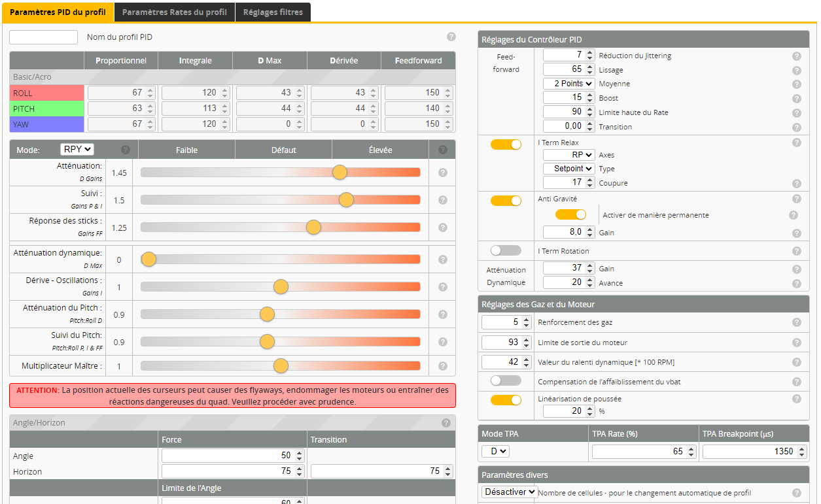Open the Mode RPY dropdown
This screenshot has height=504, width=821.
click(x=77, y=150)
